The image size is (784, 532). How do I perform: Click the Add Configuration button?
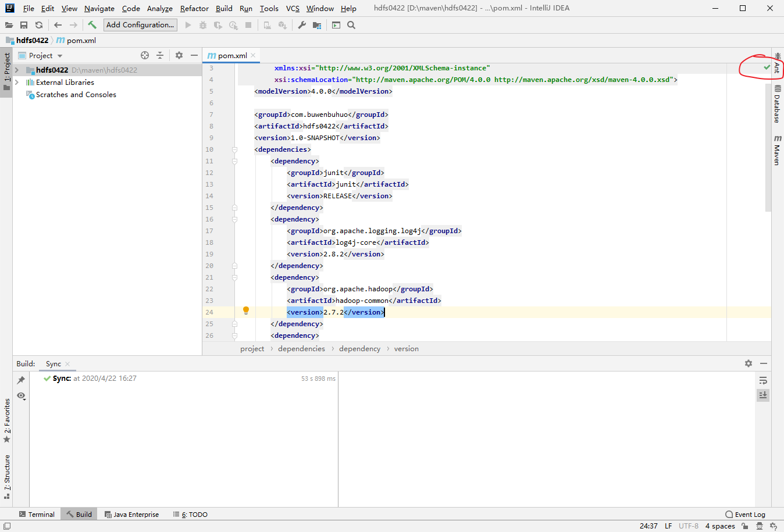click(140, 25)
